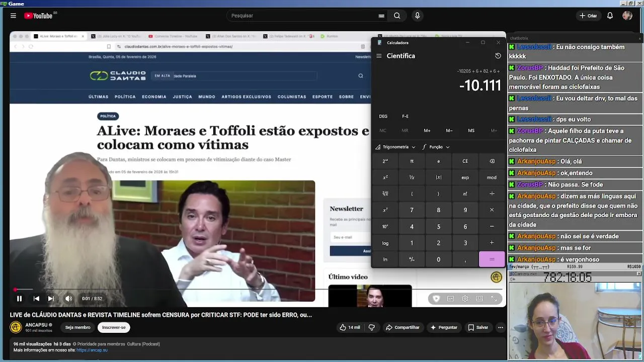Open calculator history clock icon
Viewport: 644px width, 362px height.
pos(498,56)
